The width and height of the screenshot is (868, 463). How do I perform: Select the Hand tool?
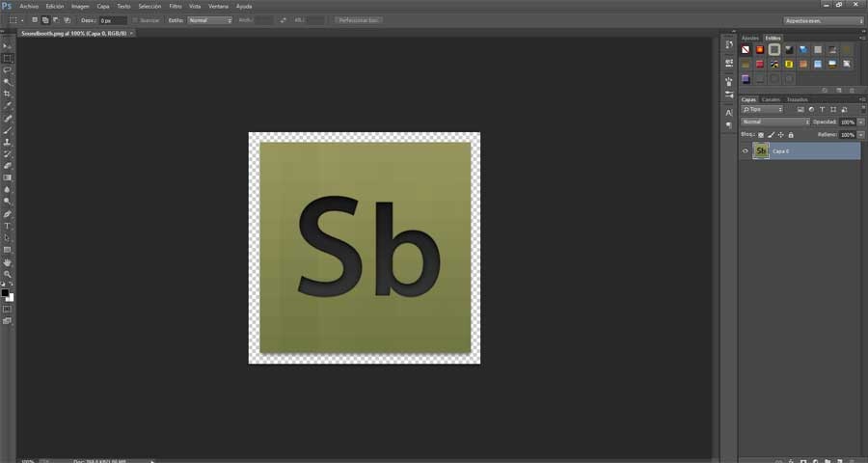pos(7,262)
